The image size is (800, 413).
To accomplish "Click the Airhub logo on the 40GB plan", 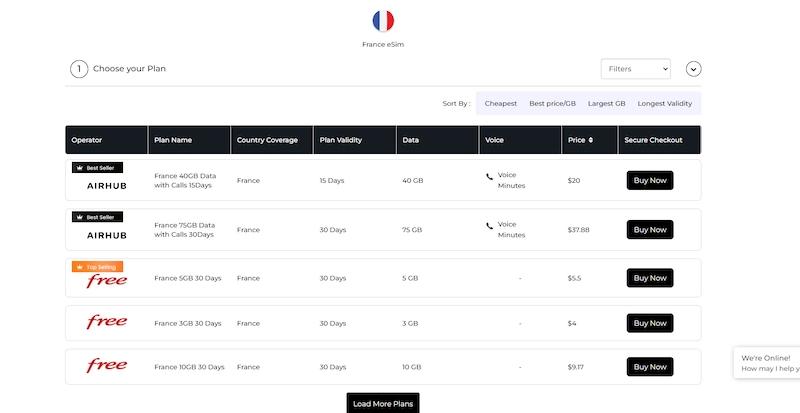I will [x=107, y=186].
